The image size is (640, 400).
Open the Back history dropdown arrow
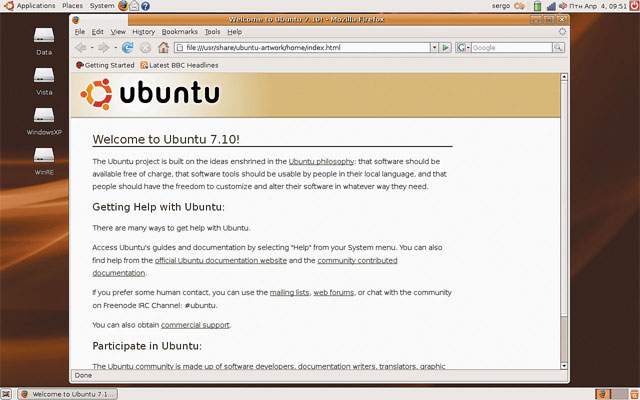point(92,48)
